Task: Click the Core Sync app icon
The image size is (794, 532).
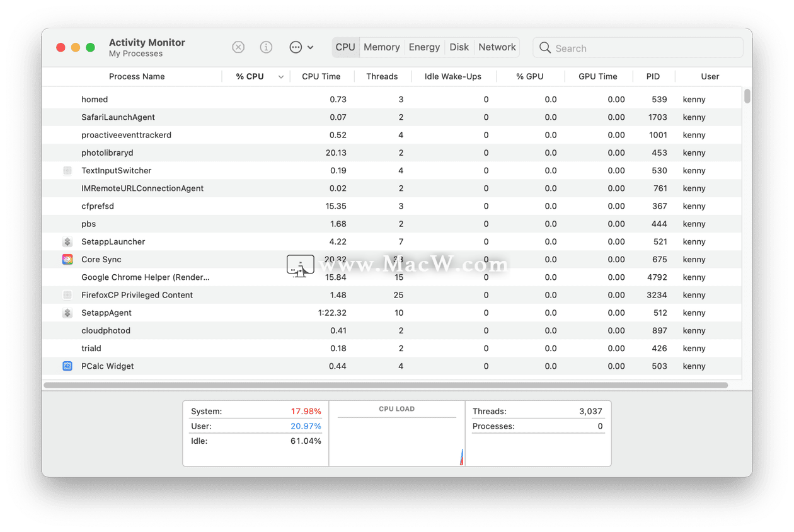Action: (67, 260)
